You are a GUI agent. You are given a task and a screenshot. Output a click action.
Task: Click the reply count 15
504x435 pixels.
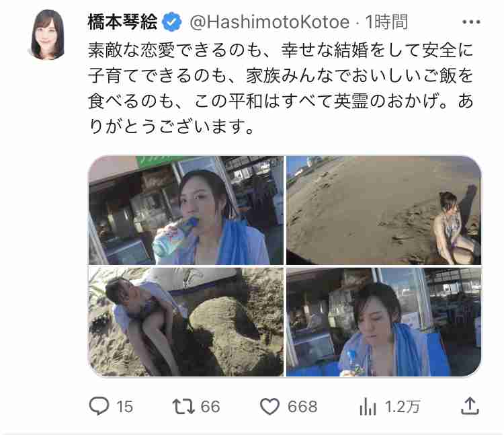pos(125,407)
